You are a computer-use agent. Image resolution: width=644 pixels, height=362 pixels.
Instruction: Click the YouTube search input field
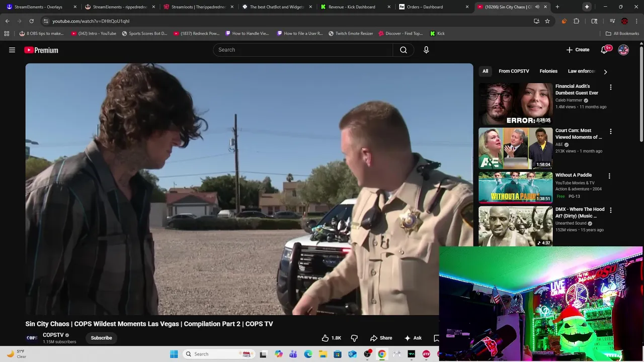[x=303, y=50]
